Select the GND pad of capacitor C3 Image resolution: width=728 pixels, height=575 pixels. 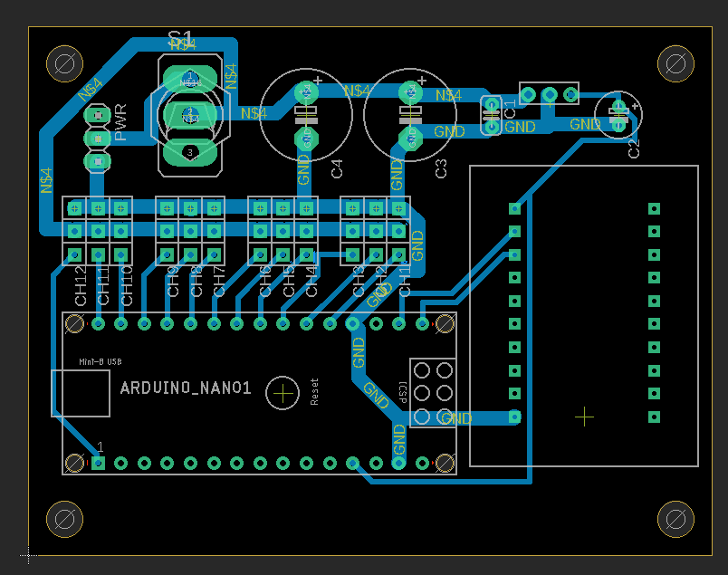click(x=410, y=139)
